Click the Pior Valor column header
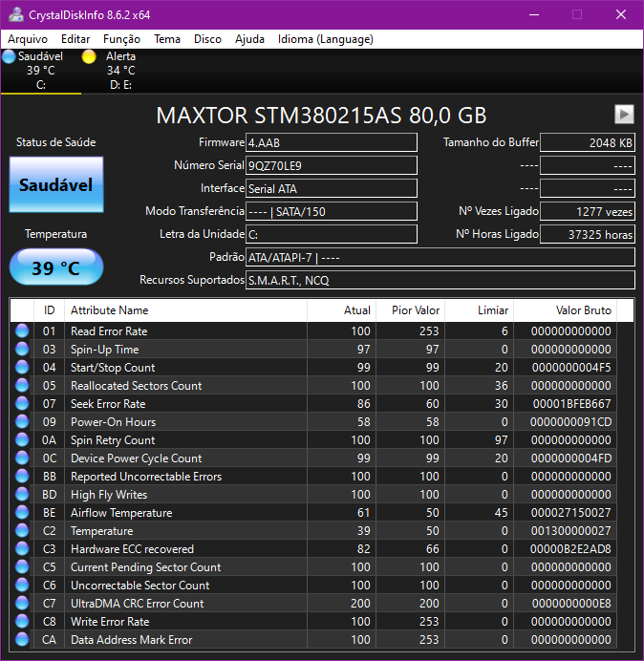The image size is (644, 661). (x=410, y=310)
